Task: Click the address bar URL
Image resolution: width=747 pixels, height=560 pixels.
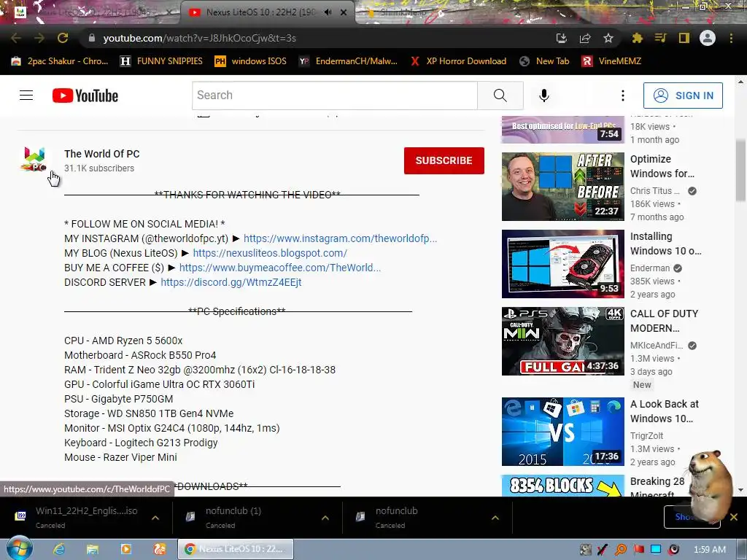Action: click(200, 38)
